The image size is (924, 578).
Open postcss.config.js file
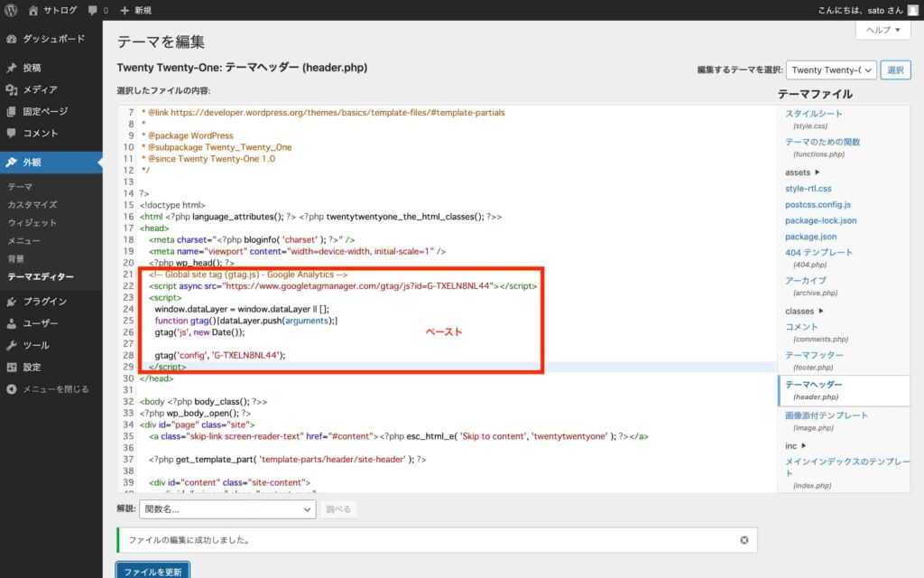[x=818, y=205]
